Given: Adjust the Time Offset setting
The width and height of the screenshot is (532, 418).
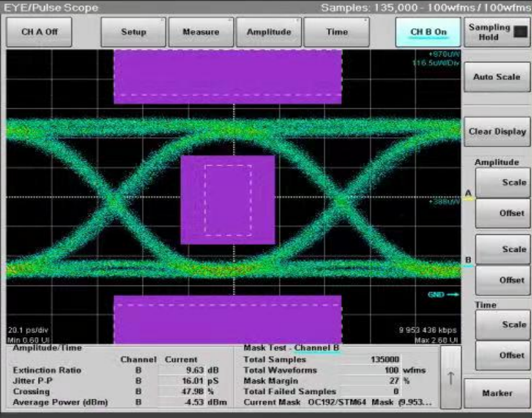Looking at the screenshot, I should click(x=502, y=355).
